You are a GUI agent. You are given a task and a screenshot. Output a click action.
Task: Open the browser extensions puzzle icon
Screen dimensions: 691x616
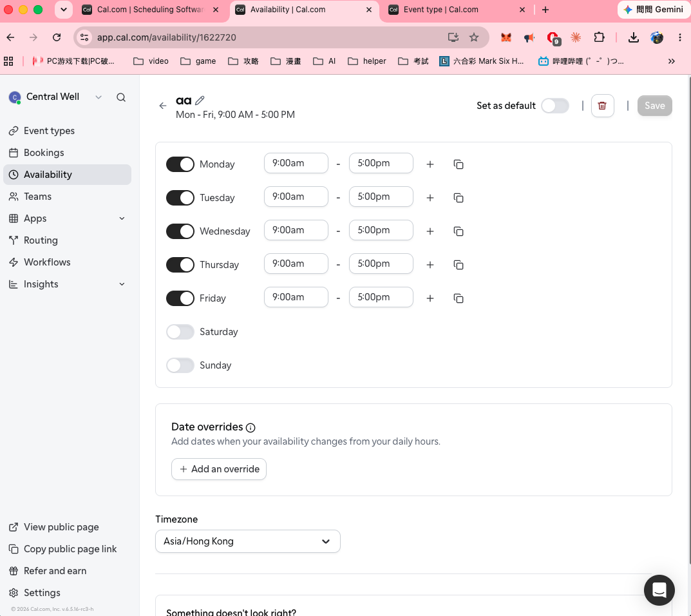tap(599, 37)
